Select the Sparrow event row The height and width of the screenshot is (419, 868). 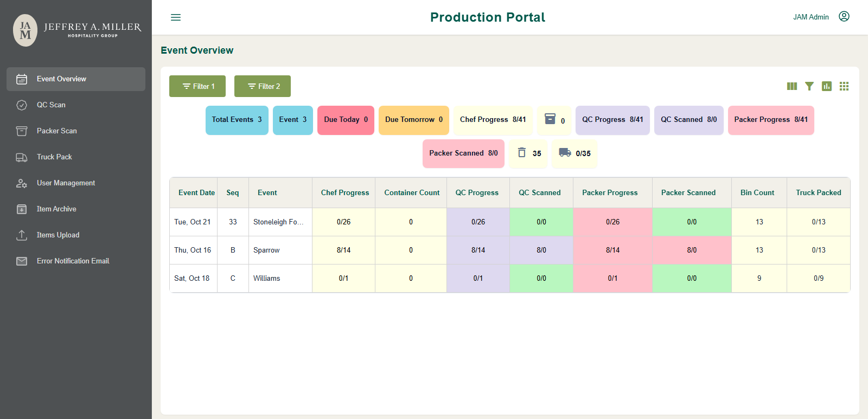coord(509,250)
